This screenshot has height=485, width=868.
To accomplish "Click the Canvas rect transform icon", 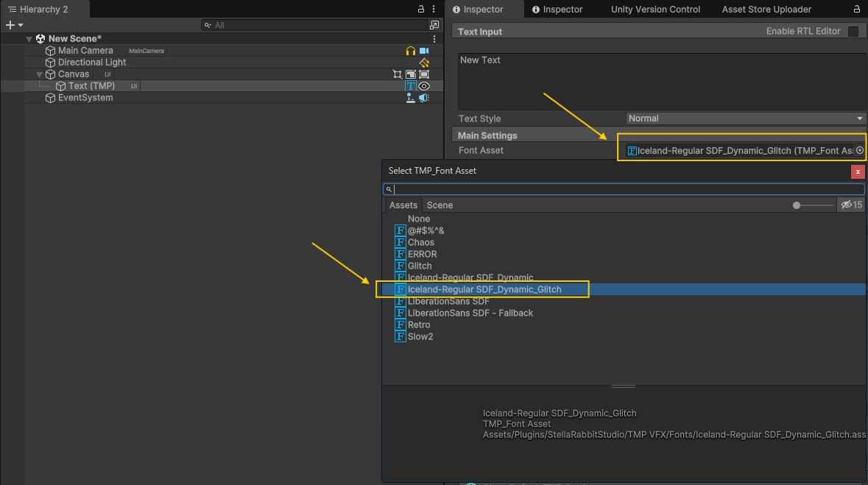I will 398,74.
